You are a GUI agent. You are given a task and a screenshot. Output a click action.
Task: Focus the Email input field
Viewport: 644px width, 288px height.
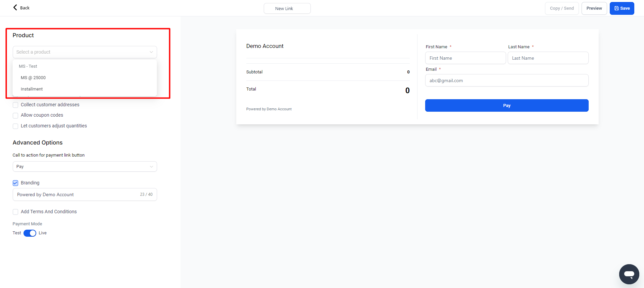pyautogui.click(x=506, y=80)
